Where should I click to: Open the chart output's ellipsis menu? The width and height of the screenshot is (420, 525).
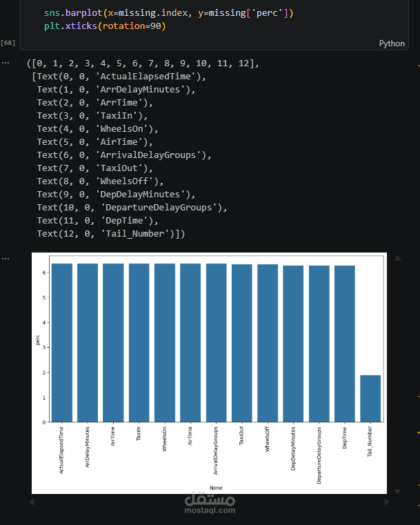(6, 259)
